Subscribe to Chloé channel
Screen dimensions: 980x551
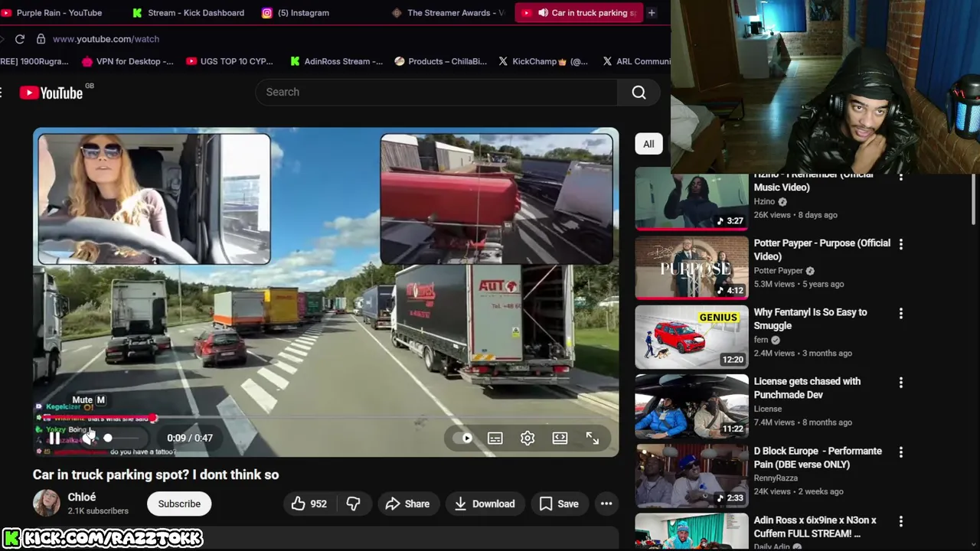point(179,504)
